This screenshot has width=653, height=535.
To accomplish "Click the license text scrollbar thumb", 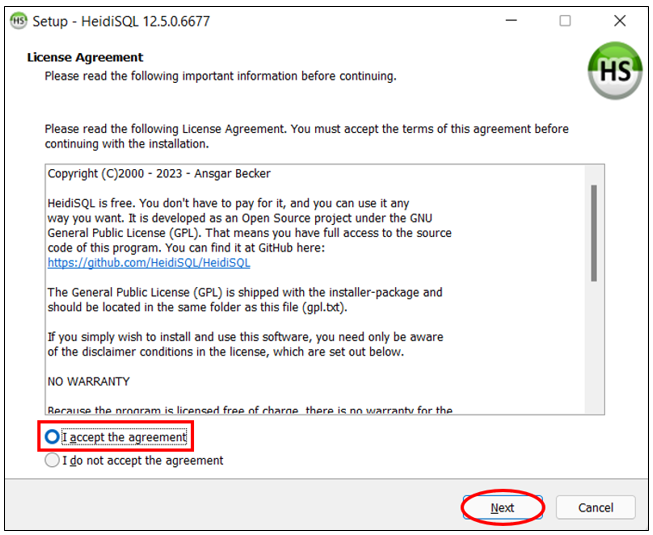I will (593, 232).
